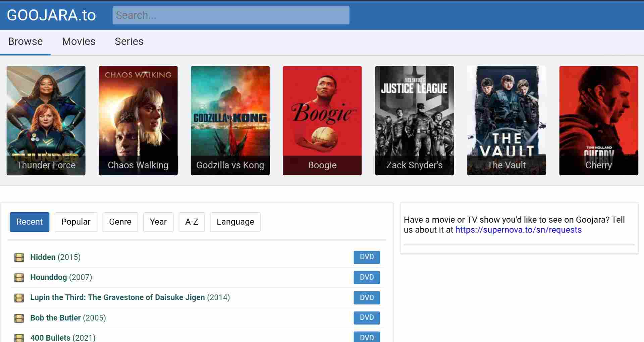Image resolution: width=644 pixels, height=342 pixels.
Task: Open Lupin the Third Gravestone of Daisuke Jigen
Action: pyautogui.click(x=130, y=297)
